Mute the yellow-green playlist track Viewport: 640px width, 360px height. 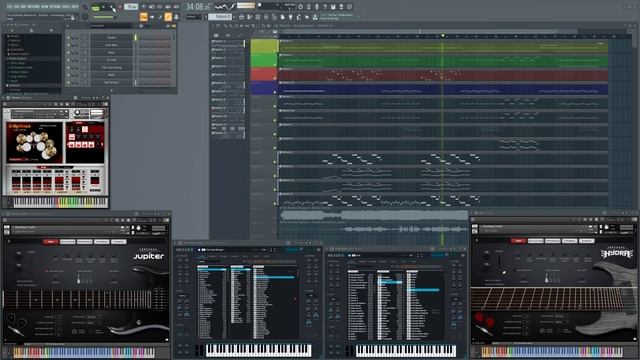click(275, 51)
